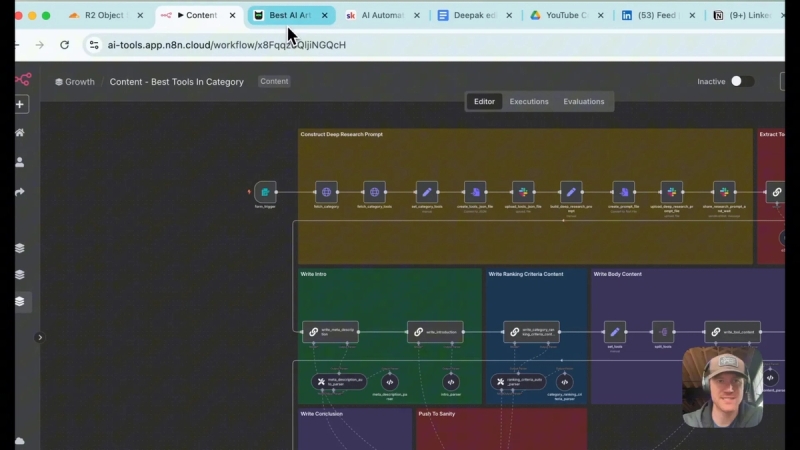Image resolution: width=800 pixels, height=450 pixels.
Task: Close the R2 Object browser tab
Action: (x=140, y=15)
